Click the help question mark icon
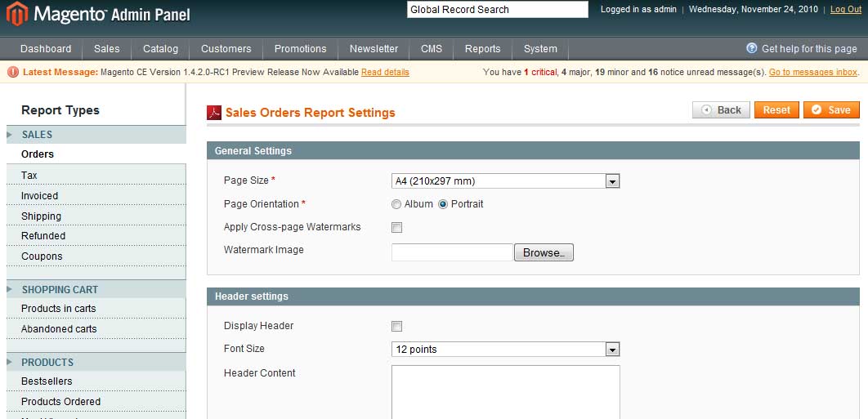 click(752, 49)
